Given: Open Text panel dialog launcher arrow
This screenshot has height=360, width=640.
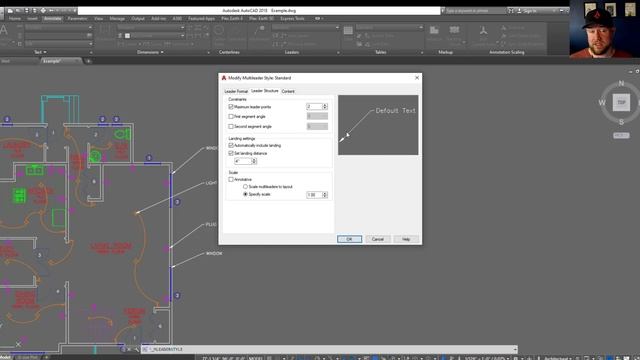Looking at the screenshot, I should [x=91, y=53].
